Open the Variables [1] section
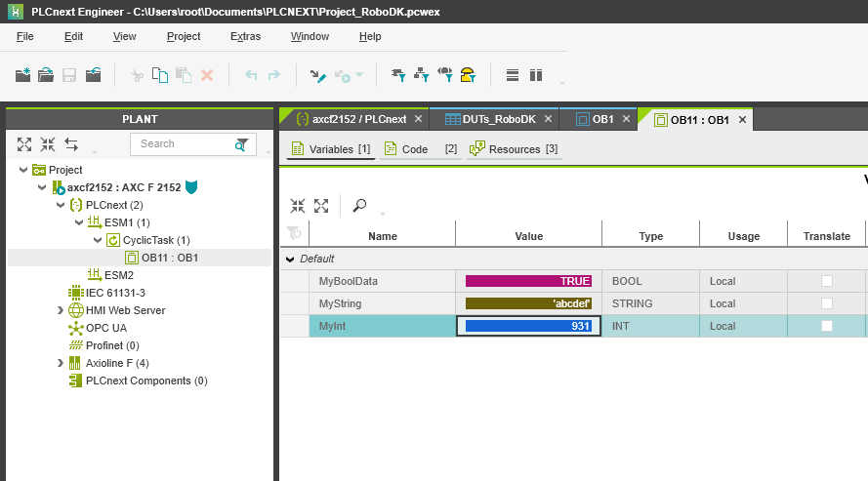Image resolution: width=868 pixels, height=481 pixels. point(330,149)
